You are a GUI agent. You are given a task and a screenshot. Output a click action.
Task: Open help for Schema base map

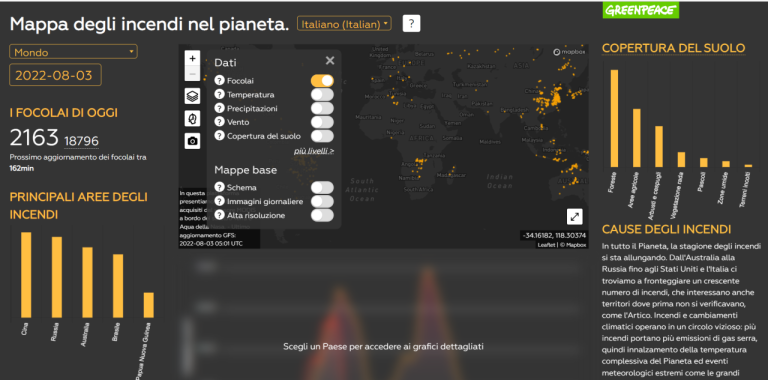(x=219, y=187)
